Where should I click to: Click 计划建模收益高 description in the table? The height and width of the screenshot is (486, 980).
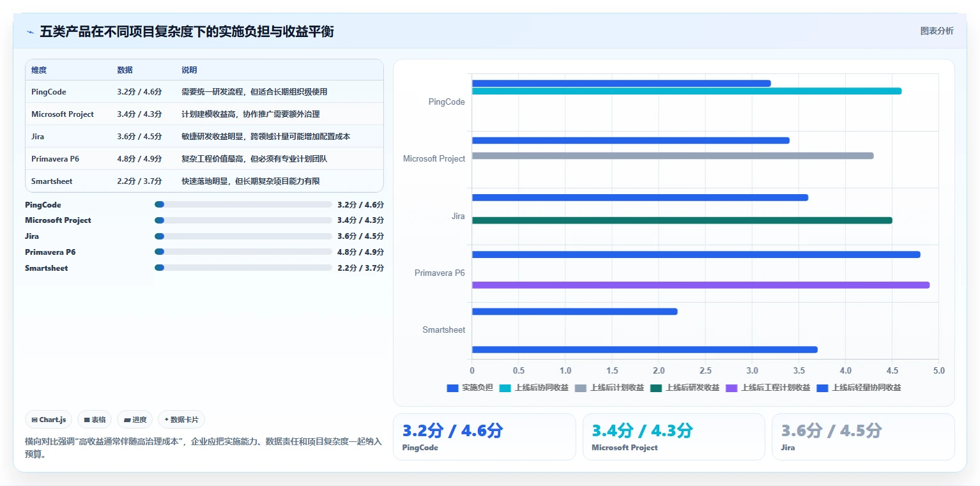coord(250,114)
